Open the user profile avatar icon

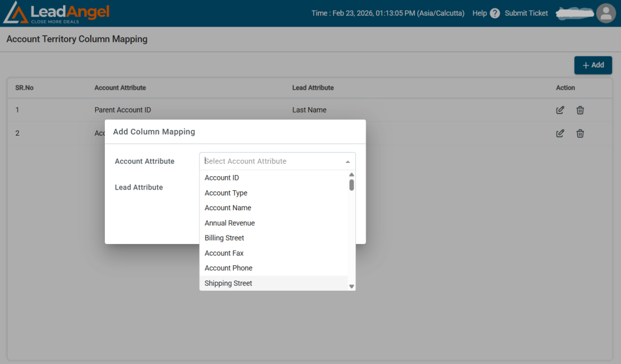pyautogui.click(x=606, y=13)
